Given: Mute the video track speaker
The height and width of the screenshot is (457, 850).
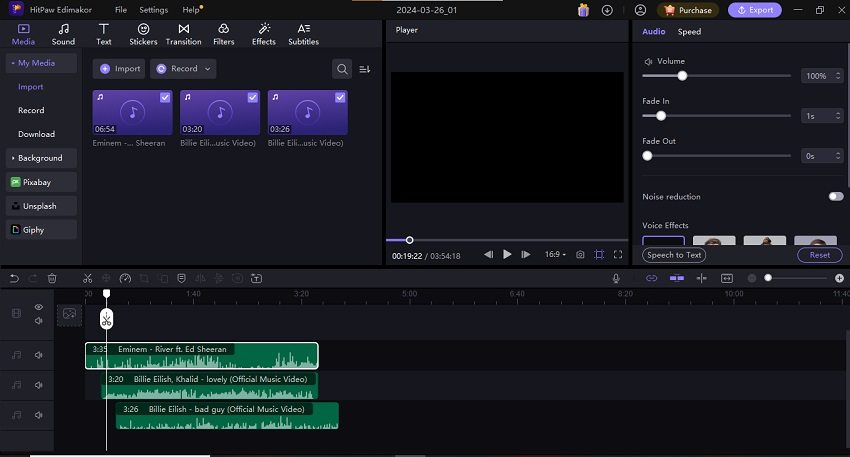Looking at the screenshot, I should coord(38,321).
